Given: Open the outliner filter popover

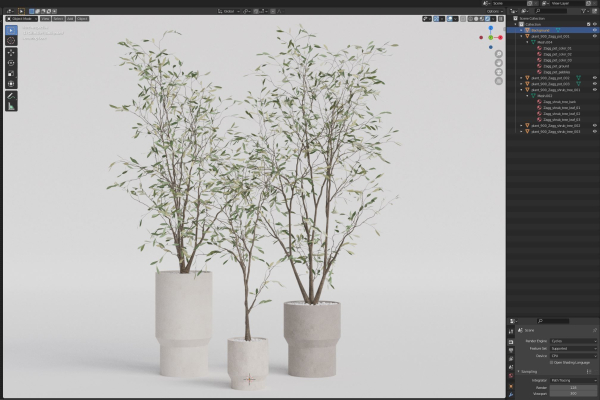Looking at the screenshot, I should tap(585, 11).
